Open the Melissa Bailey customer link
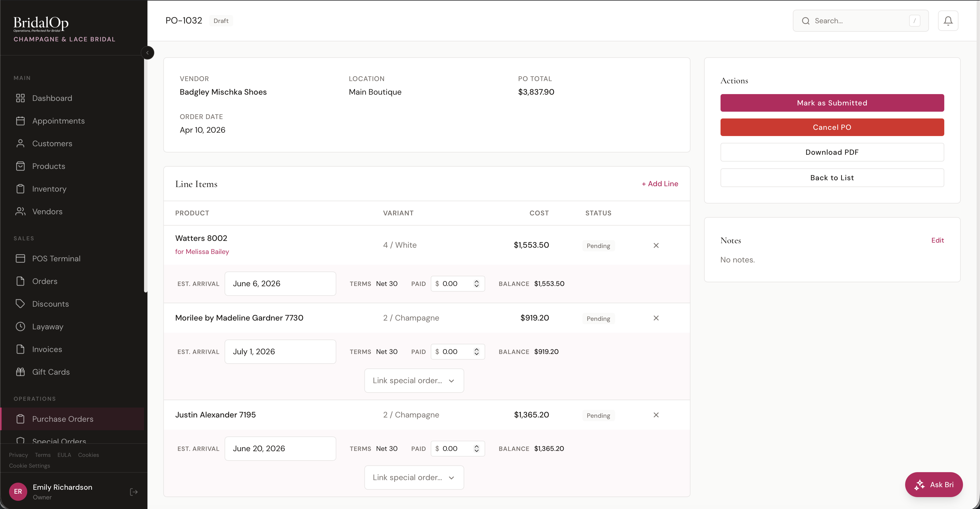The width and height of the screenshot is (980, 509). pyautogui.click(x=202, y=252)
